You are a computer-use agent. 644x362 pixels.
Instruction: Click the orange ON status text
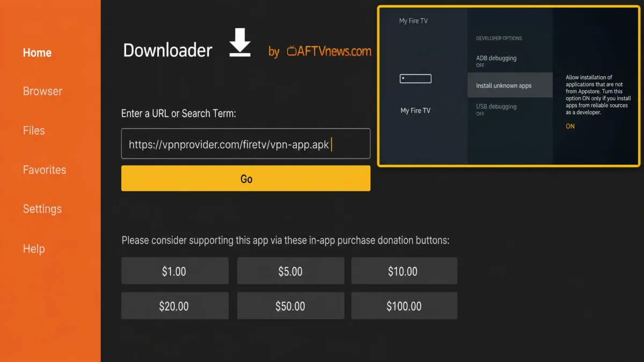(x=570, y=126)
